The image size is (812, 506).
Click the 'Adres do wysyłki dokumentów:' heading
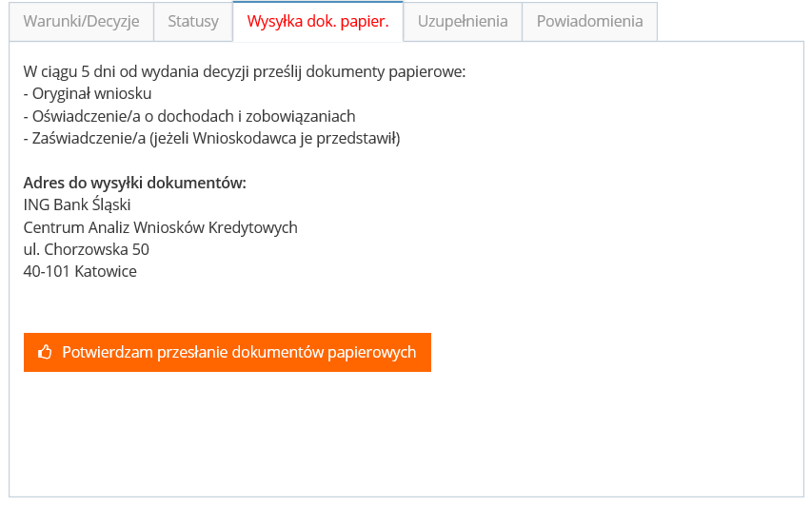pyautogui.click(x=134, y=183)
